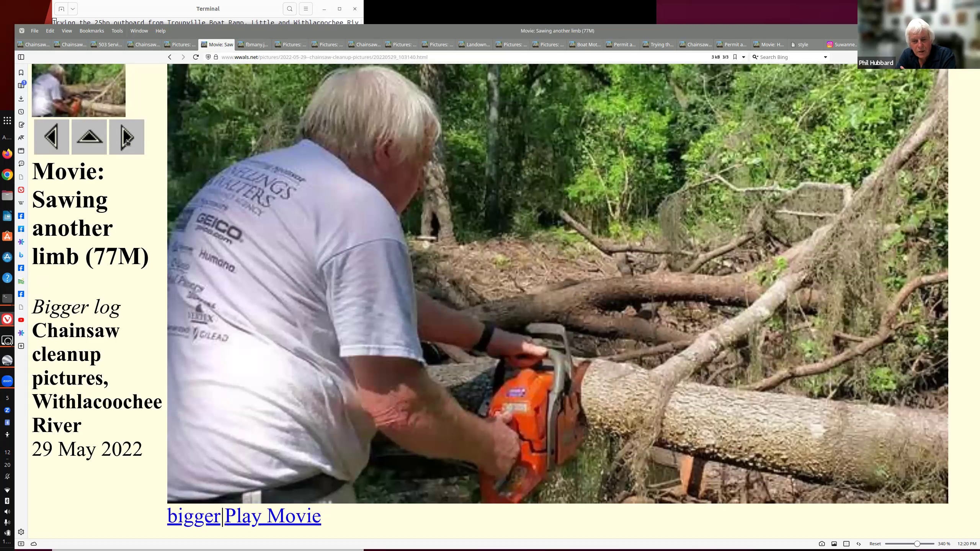
Task: Toggle images loading in status bar
Action: click(x=834, y=544)
